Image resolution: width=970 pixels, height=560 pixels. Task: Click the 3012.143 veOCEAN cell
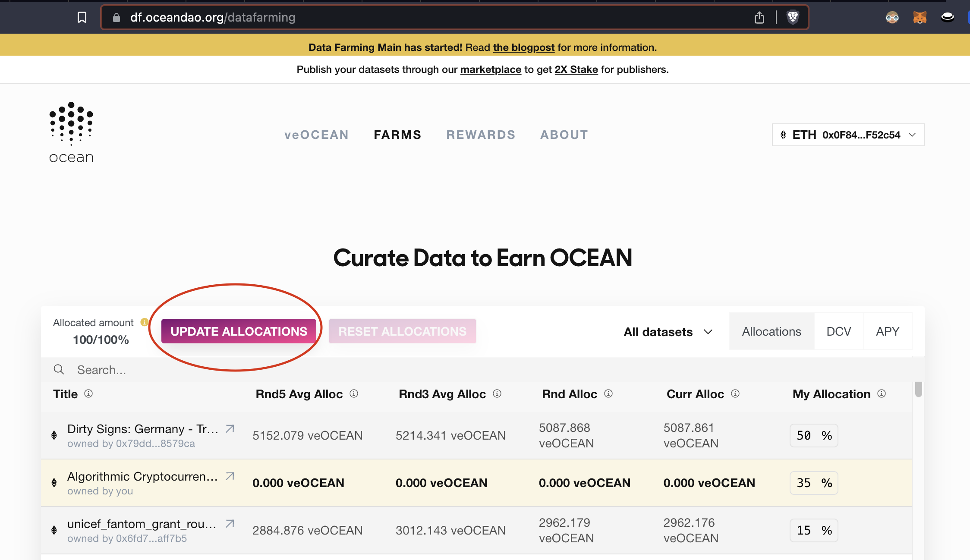coord(450,530)
